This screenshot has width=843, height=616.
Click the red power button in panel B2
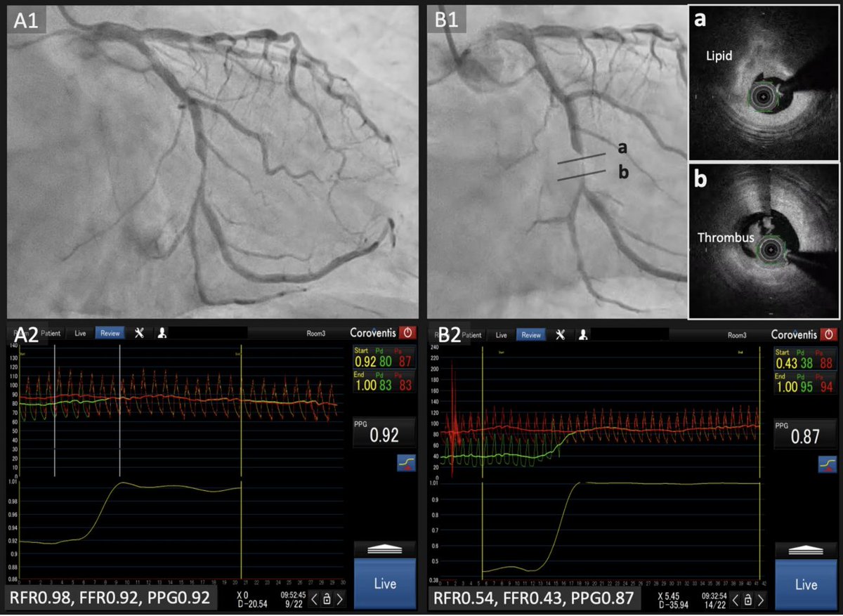(x=830, y=335)
